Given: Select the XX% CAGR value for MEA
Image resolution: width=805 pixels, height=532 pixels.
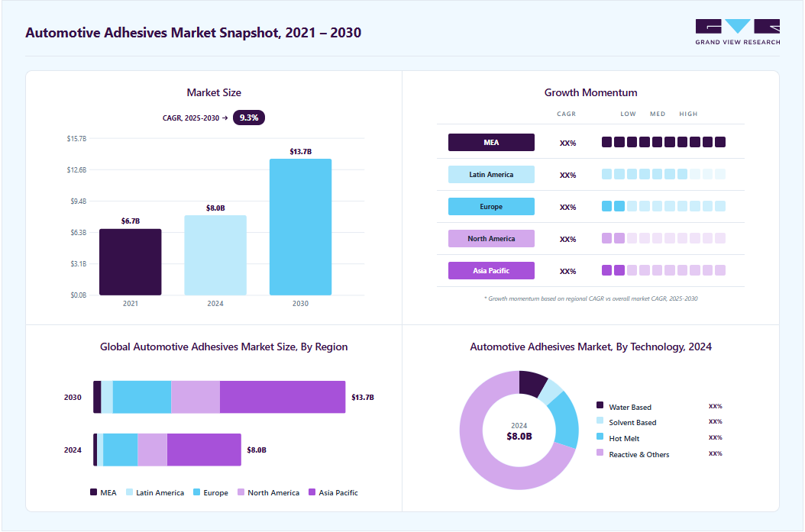Looking at the screenshot, I should coord(567,143).
